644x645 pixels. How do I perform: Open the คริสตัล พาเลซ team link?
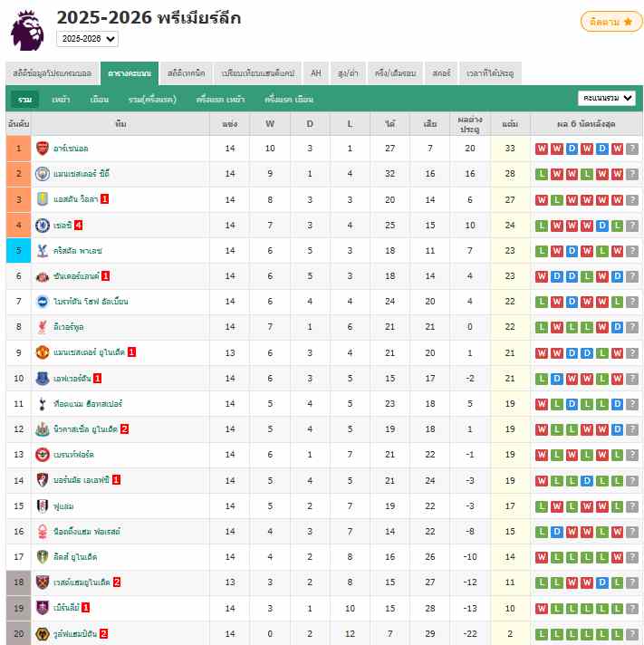(x=78, y=250)
